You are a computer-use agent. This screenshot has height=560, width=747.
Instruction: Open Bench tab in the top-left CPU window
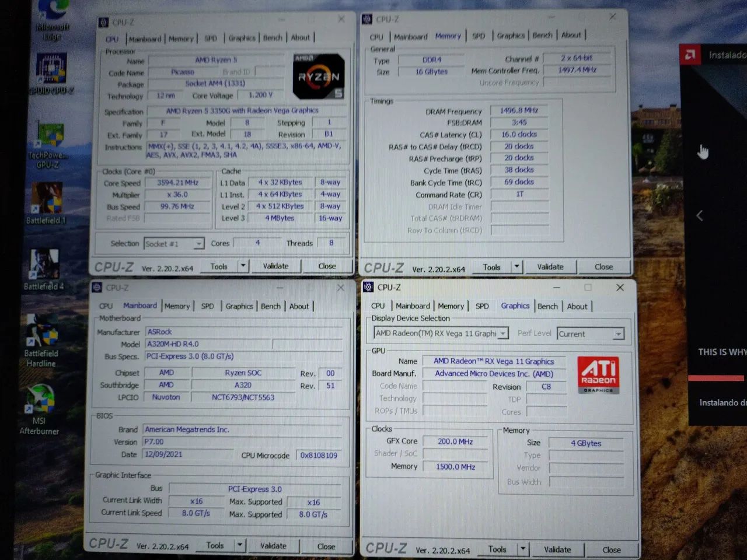point(272,38)
